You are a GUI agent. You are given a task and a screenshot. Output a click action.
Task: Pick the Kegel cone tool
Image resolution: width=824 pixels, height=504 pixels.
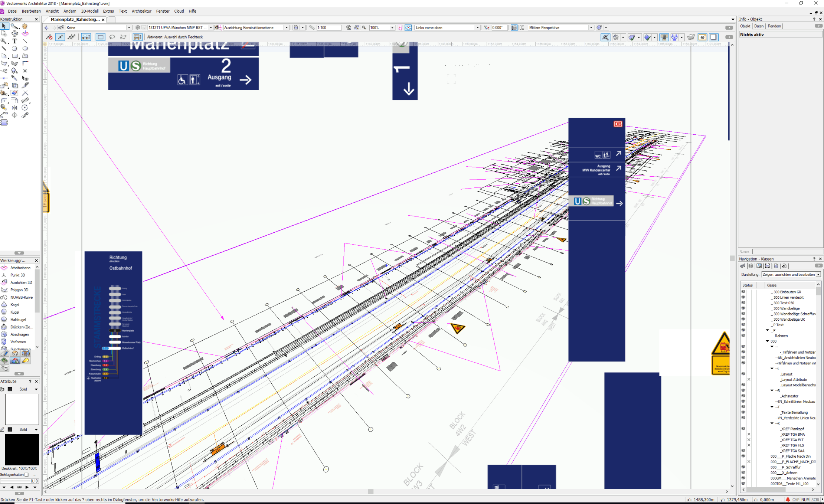click(15, 305)
